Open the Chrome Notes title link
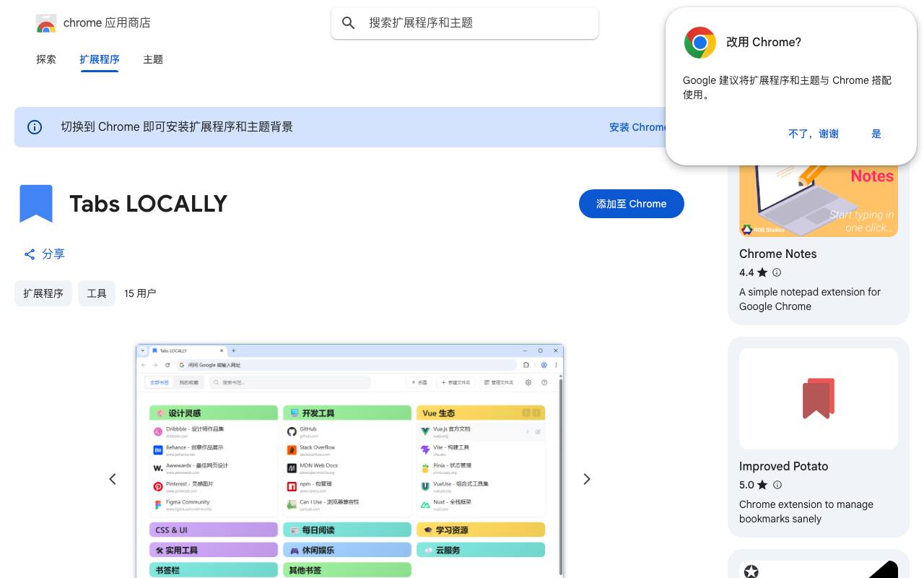This screenshot has width=924, height=578. (778, 254)
